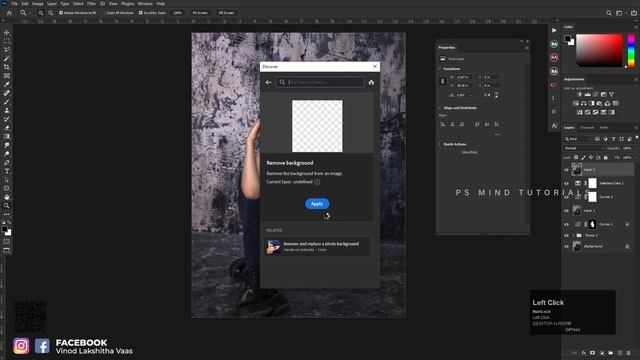
Task: Click the Fill Screen button
Action: pyautogui.click(x=226, y=13)
